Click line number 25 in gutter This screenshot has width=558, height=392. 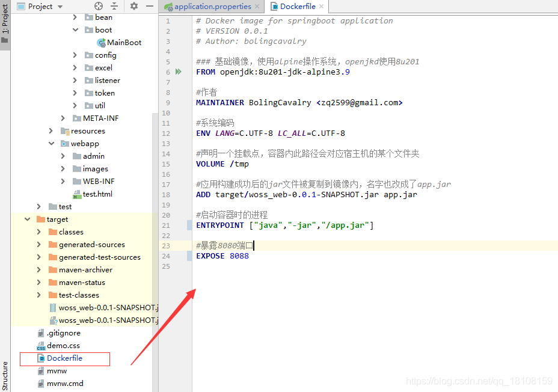coord(166,266)
